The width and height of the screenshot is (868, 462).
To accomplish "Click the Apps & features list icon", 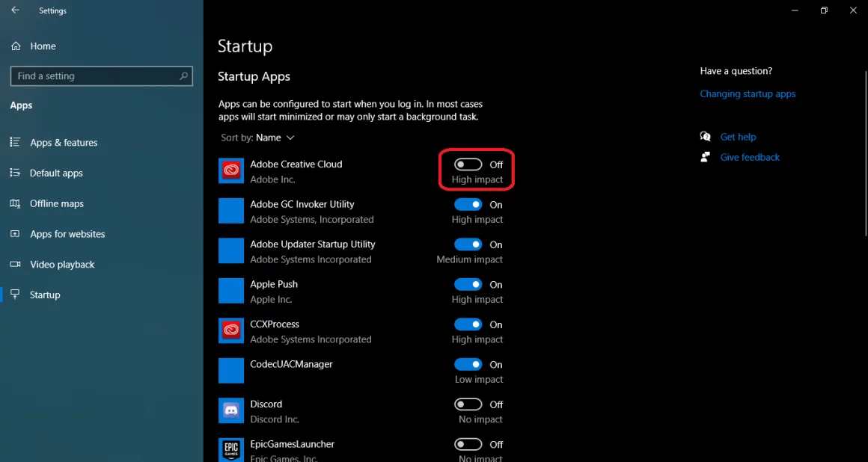I will (16, 142).
